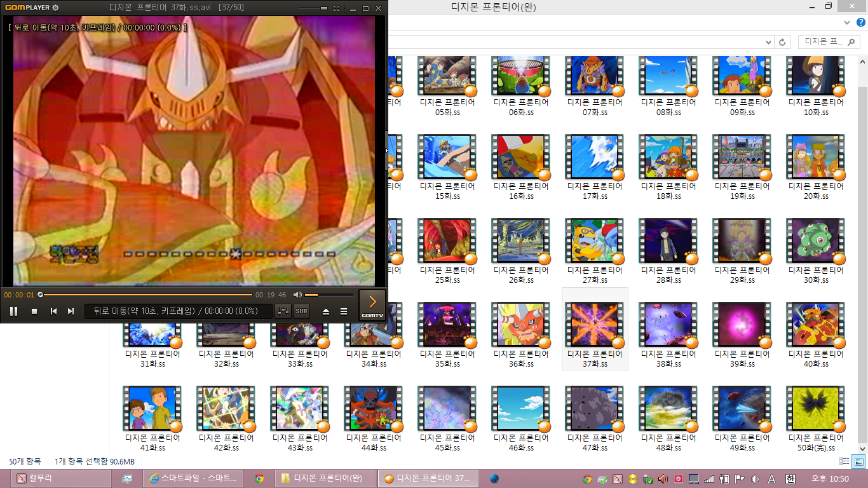Click the GOM Player video area
This screenshot has height=488, width=868.
[x=193, y=151]
